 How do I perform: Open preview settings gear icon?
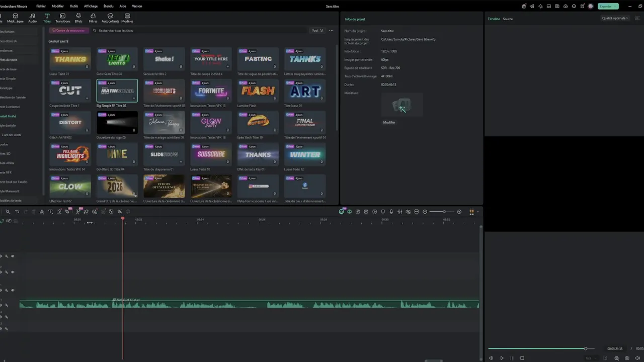tap(617, 358)
